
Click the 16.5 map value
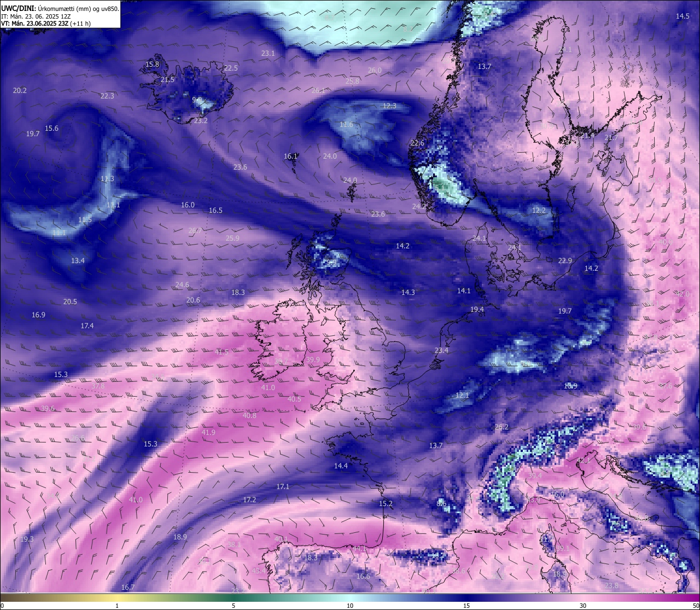215,211
